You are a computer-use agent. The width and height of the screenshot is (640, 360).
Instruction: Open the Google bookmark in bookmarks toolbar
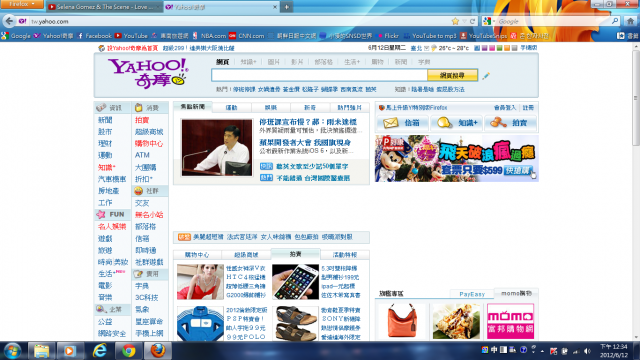point(16,36)
